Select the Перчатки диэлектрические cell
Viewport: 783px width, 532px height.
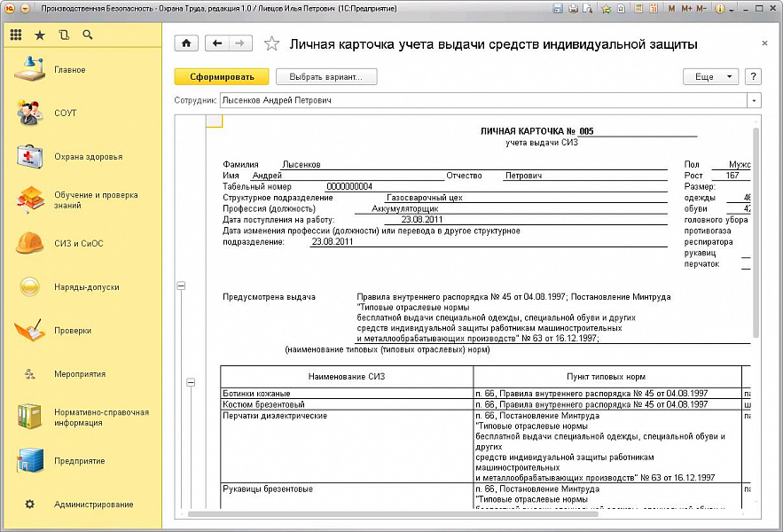(347, 447)
